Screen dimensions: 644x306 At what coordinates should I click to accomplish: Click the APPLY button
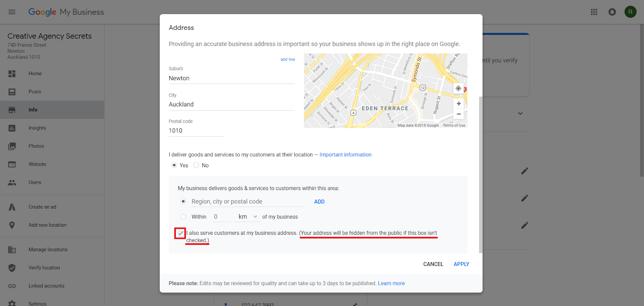(x=461, y=264)
